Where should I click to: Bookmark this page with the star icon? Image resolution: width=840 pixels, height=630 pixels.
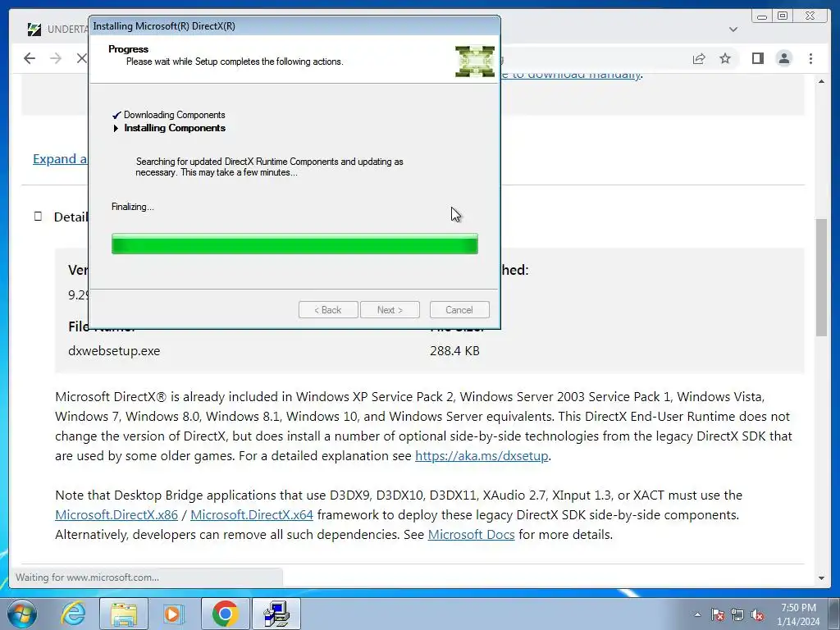pos(725,58)
